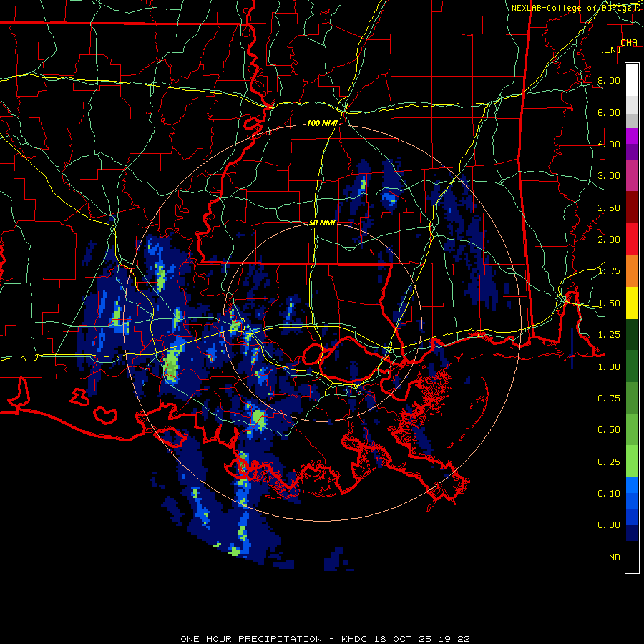Click the 2.50 legend value
Viewport: 644px width, 644px height.
click(609, 208)
